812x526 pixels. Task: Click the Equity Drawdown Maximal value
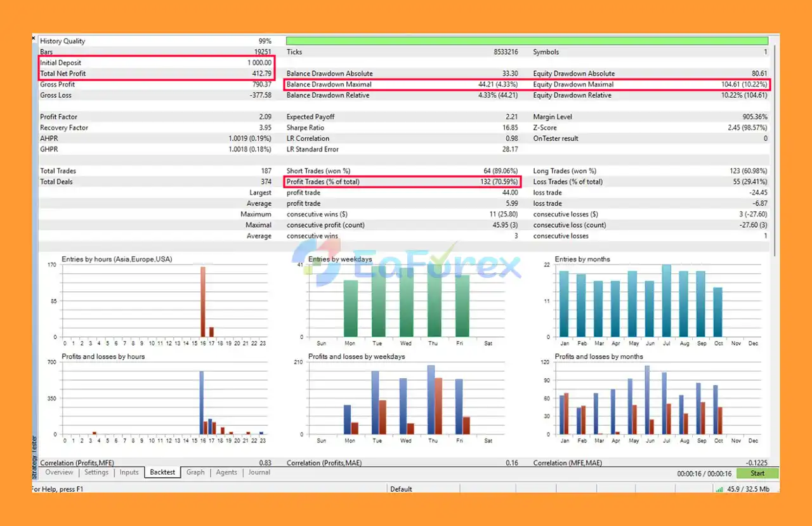747,84
